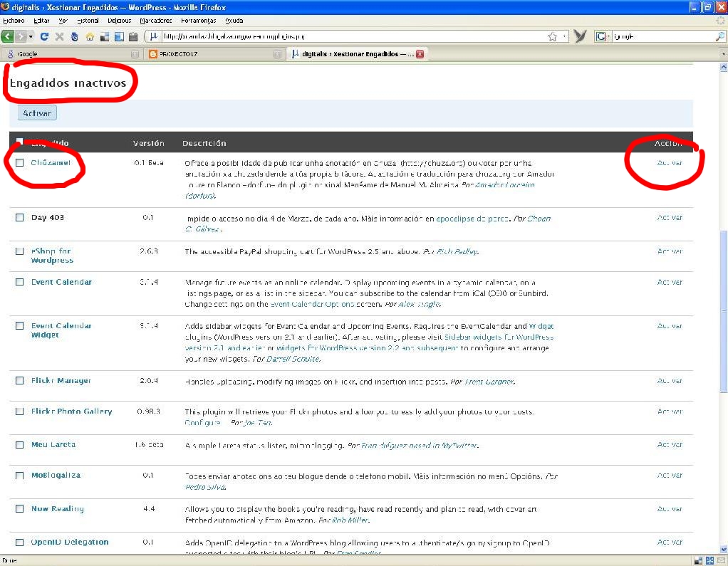Click the Activar bulk button
728x566 pixels.
(37, 112)
